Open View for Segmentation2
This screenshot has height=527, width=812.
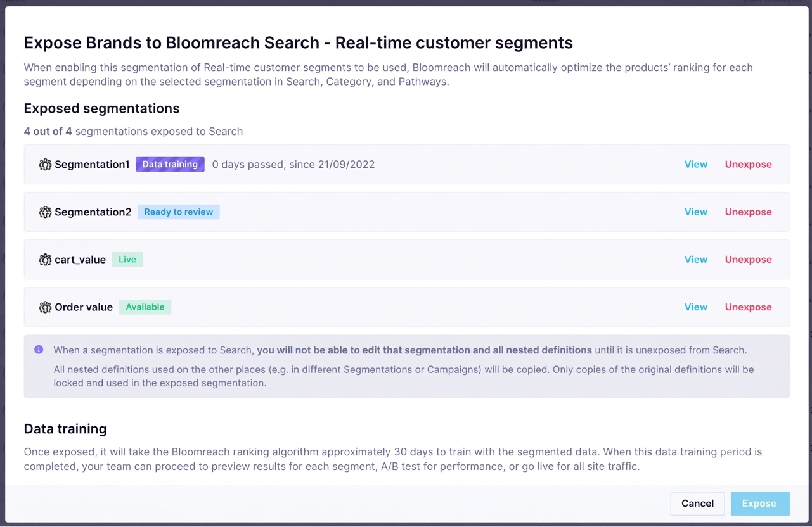[x=695, y=212]
